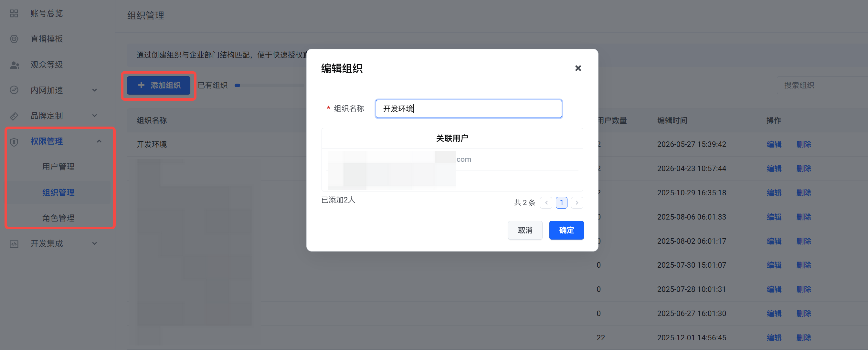
Task: Go to 用户管理 submenu
Action: (x=58, y=167)
